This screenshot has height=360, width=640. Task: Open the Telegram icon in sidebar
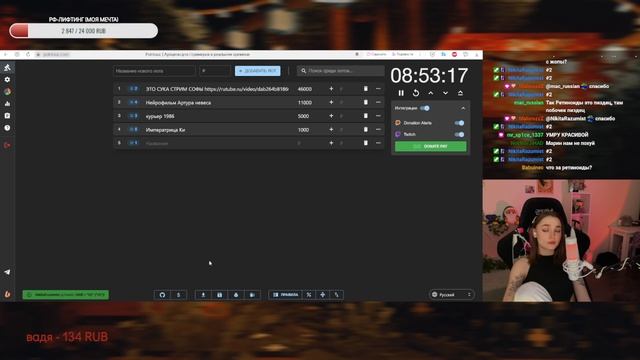7,272
